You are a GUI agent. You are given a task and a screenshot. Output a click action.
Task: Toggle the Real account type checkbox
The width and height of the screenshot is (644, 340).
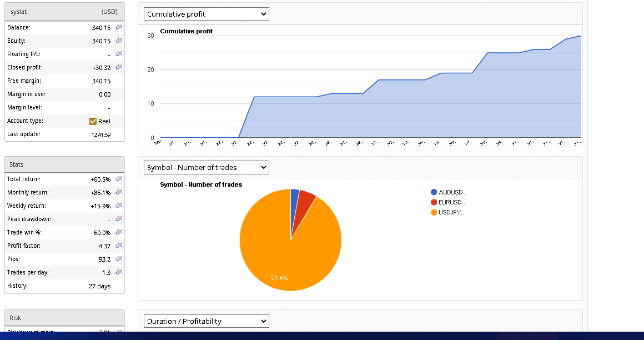93,121
